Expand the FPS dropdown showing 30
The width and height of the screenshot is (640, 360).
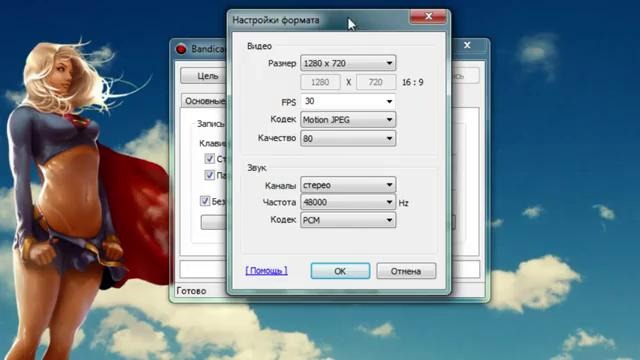point(348,101)
